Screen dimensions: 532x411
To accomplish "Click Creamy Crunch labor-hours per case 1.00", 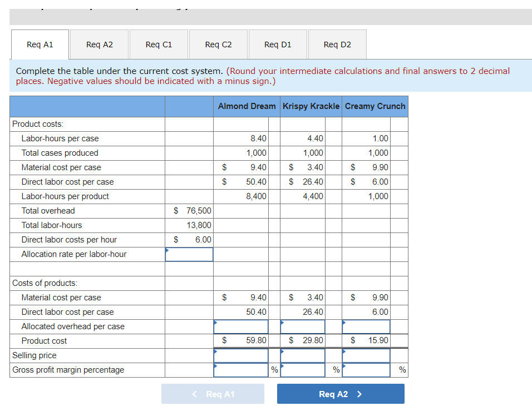I will [x=380, y=138].
